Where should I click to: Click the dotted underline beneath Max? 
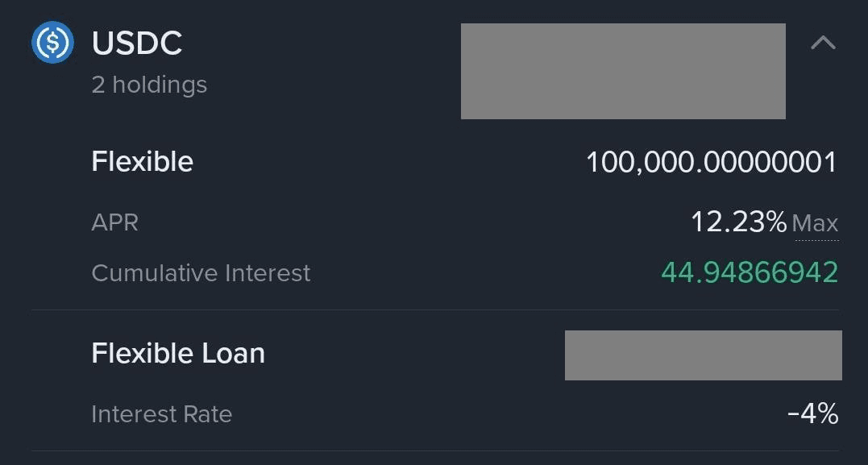816,240
